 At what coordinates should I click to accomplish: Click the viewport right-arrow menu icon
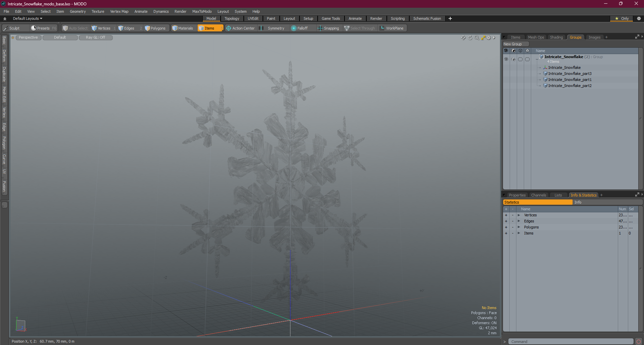click(494, 38)
